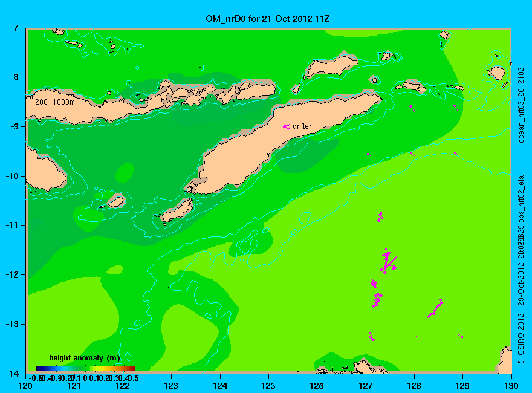
Task: Click the '-0.5' minimum tick of the colorbar
Action: [35, 378]
